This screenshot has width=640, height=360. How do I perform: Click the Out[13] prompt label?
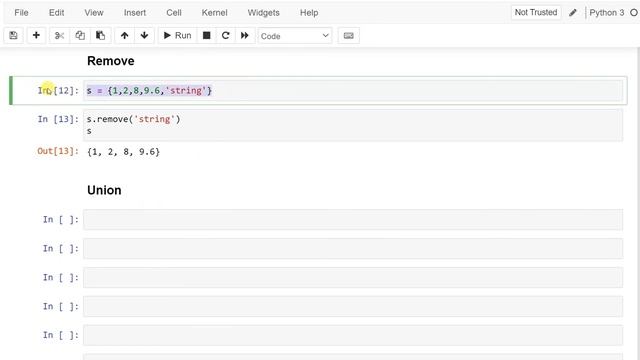(58, 151)
